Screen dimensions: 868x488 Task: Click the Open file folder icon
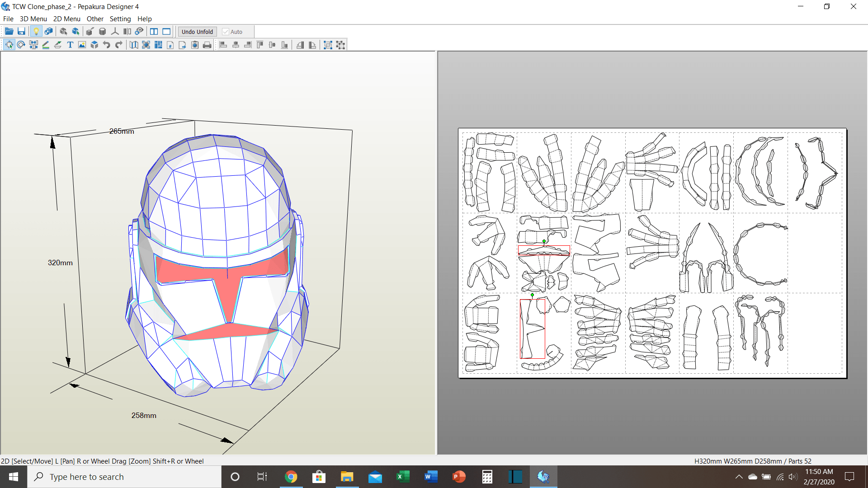pyautogui.click(x=9, y=32)
